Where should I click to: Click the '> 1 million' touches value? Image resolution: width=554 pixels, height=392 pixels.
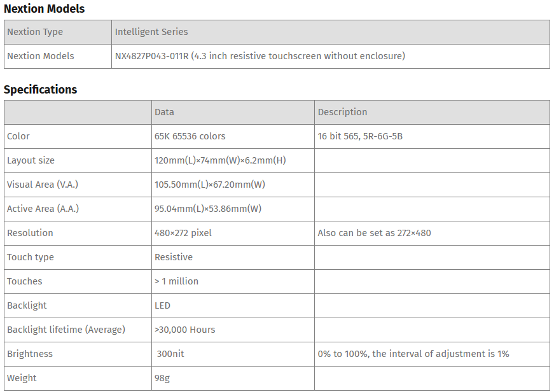point(176,281)
